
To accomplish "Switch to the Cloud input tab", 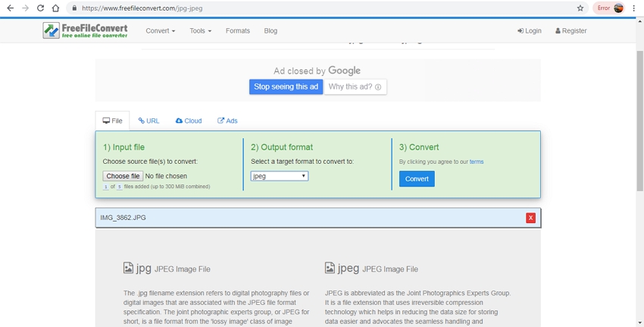I will 189,121.
